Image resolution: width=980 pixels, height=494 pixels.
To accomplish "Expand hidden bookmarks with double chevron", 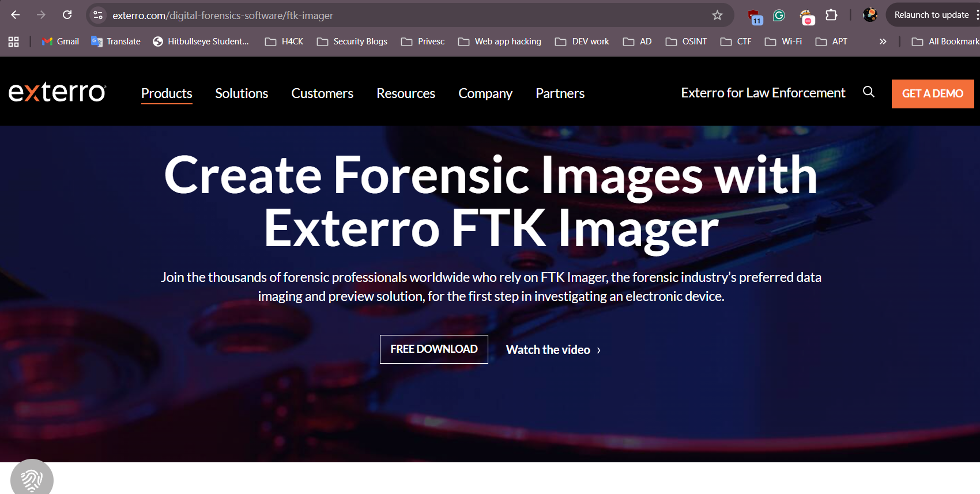I will click(883, 42).
